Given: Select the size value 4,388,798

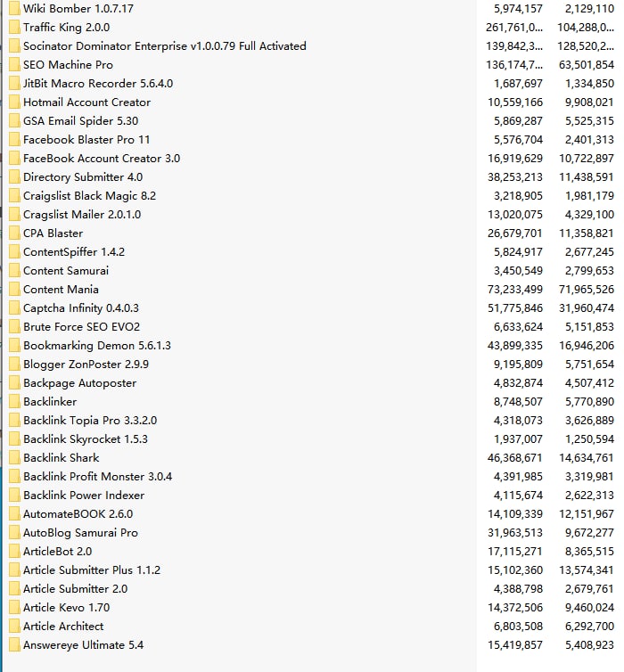Looking at the screenshot, I should 518,589.
